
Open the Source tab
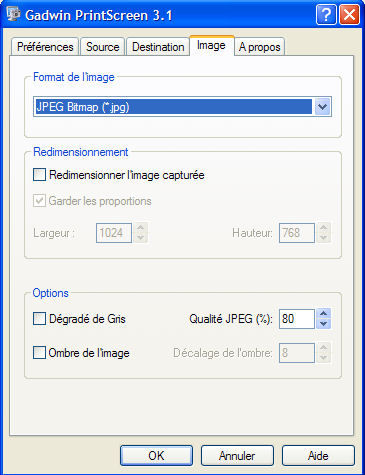pos(103,47)
